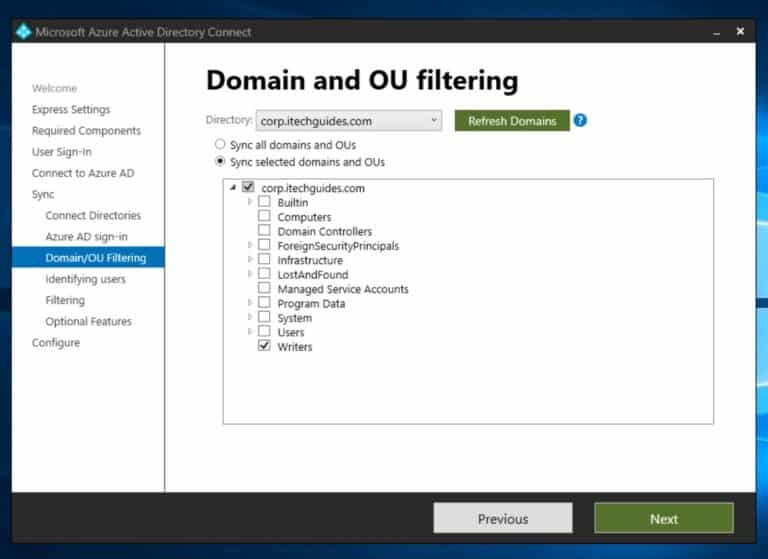Image resolution: width=768 pixels, height=559 pixels.
Task: Select the Program Data label in the tree
Action: (x=311, y=304)
